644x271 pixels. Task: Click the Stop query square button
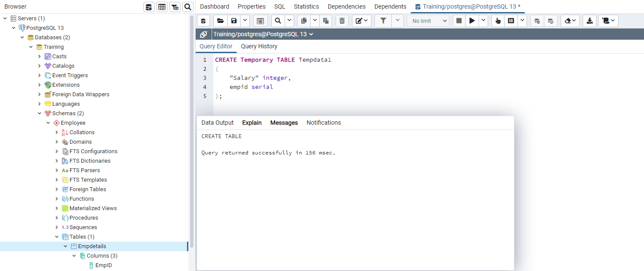coord(459,21)
